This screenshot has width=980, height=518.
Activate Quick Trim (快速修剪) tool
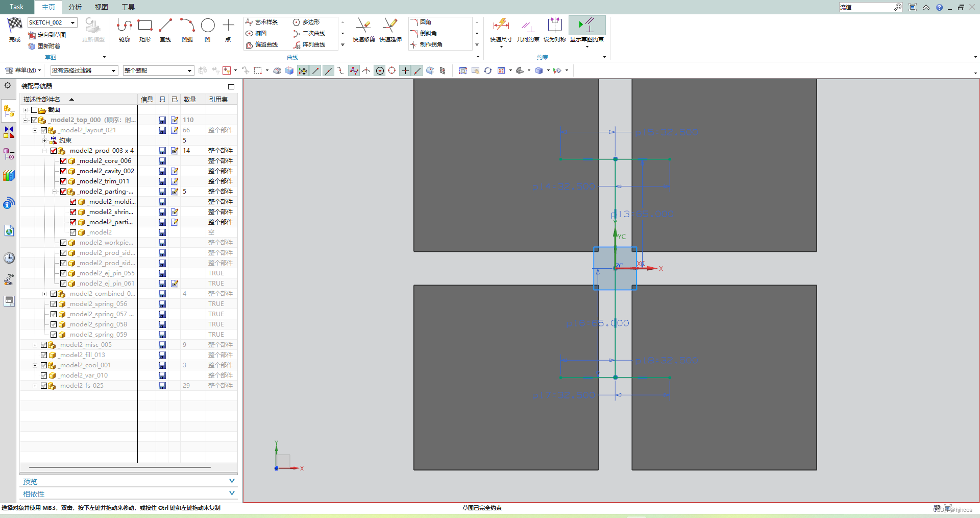[x=363, y=30]
